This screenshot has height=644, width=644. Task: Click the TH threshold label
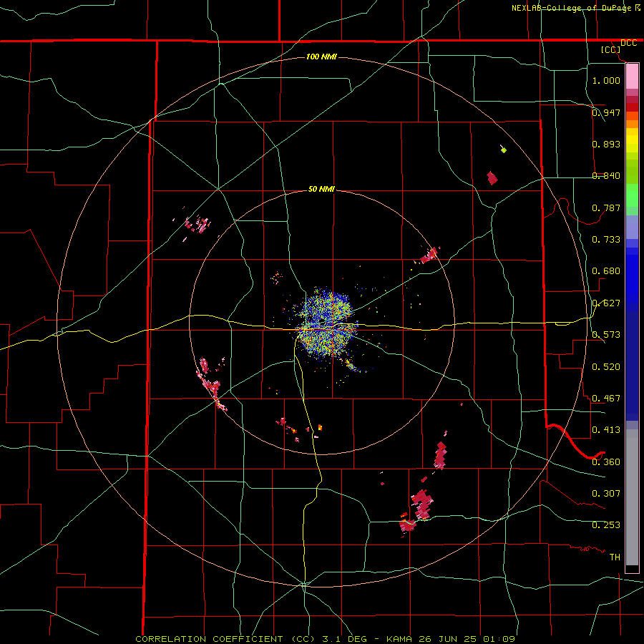615,557
